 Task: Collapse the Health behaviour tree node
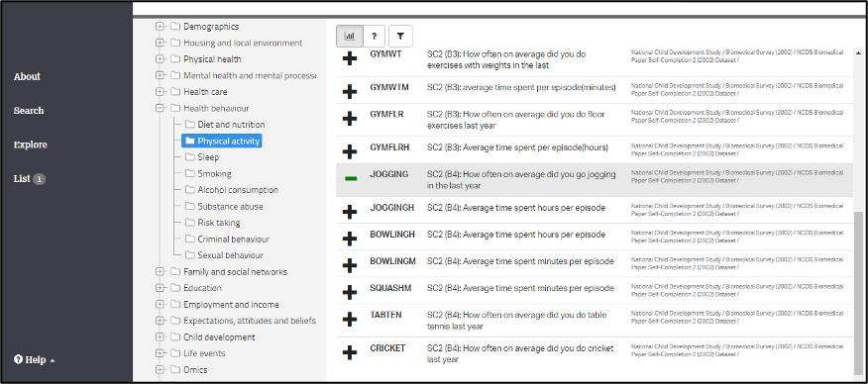tap(161, 108)
